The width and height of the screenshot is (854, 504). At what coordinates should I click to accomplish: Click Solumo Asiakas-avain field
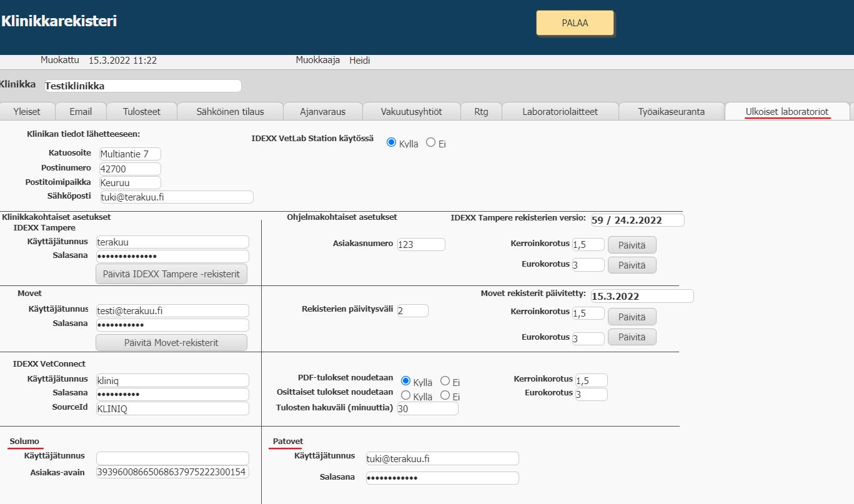[x=172, y=472]
